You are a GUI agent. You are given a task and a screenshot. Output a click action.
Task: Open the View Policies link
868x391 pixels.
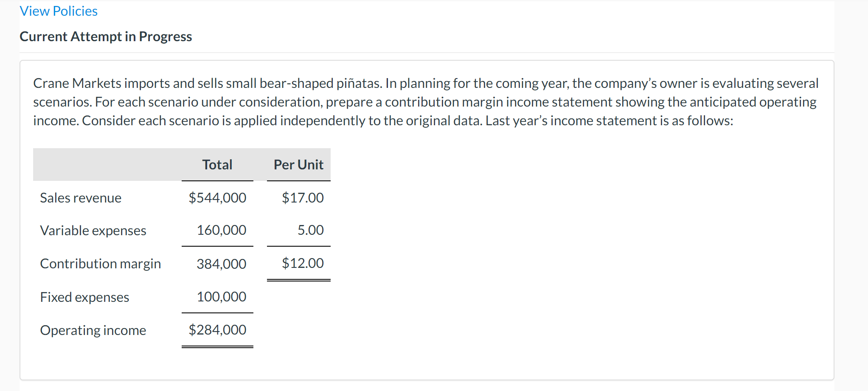tap(59, 11)
